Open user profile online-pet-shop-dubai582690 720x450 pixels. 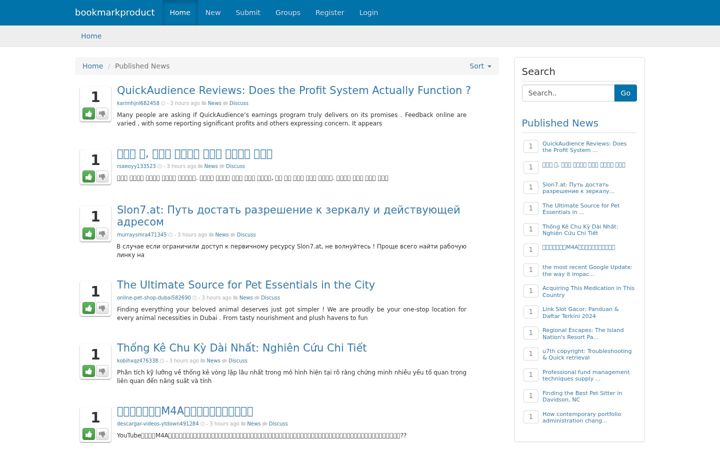point(154,298)
